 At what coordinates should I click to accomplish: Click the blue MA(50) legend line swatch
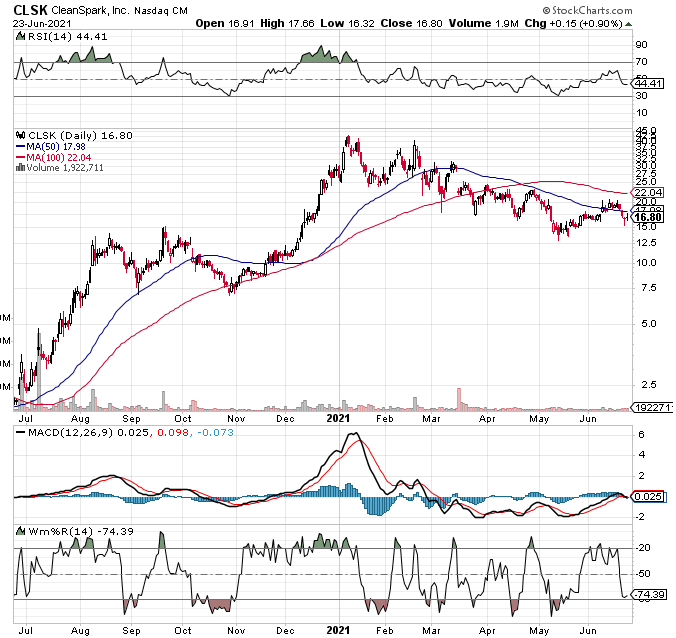20,147
